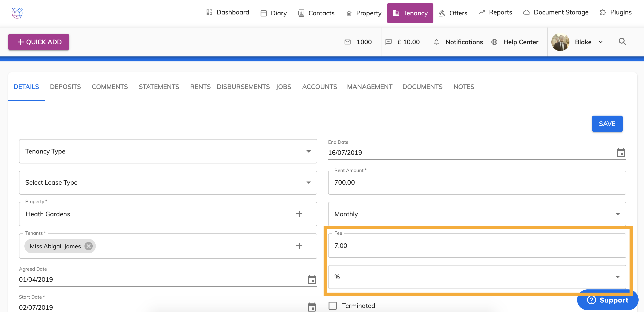Click plus icon in Property field
This screenshot has height=312, width=644.
click(x=299, y=214)
